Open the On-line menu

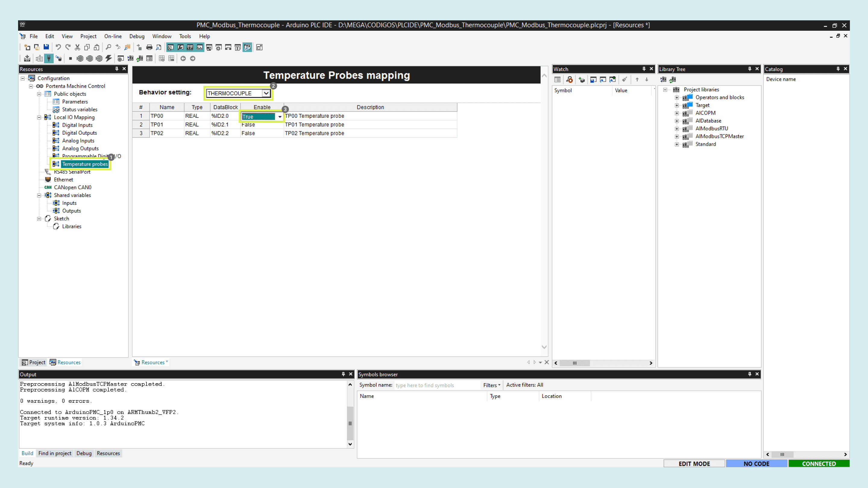pyautogui.click(x=113, y=36)
